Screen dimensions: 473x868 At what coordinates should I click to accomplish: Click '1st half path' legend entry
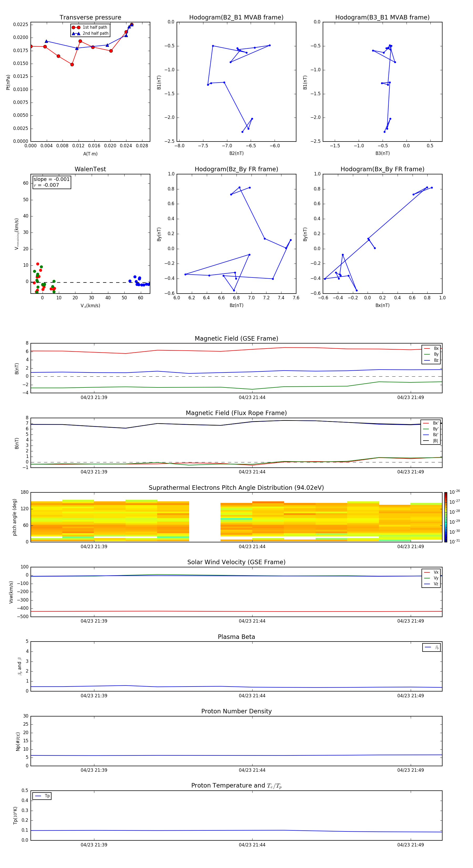(x=90, y=27)
